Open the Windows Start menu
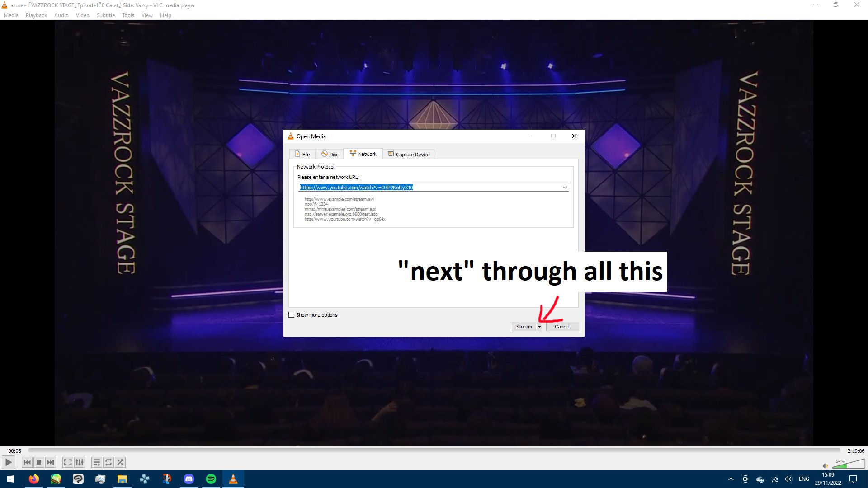868x488 pixels. 11,479
